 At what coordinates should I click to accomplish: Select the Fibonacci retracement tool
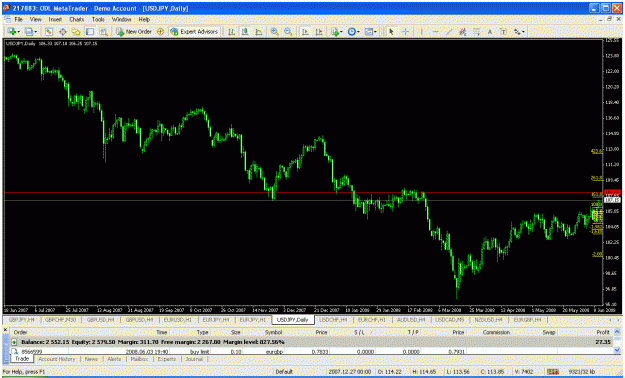click(476, 32)
